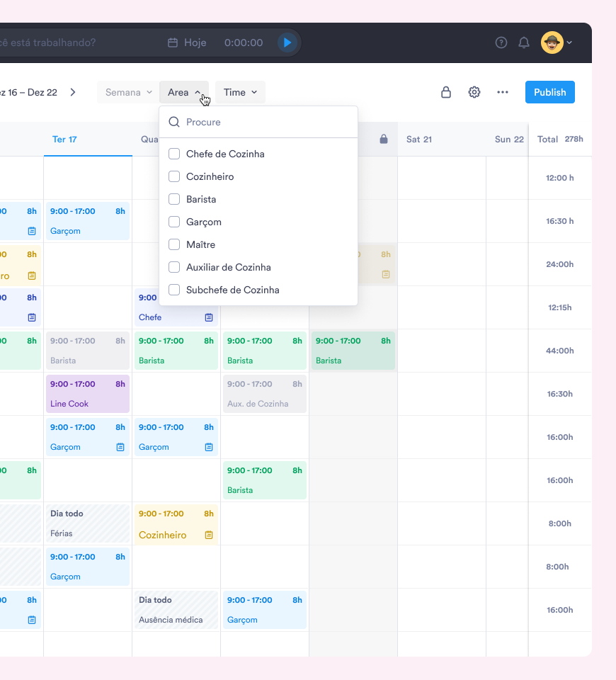Open the help question mark icon

pyautogui.click(x=501, y=42)
